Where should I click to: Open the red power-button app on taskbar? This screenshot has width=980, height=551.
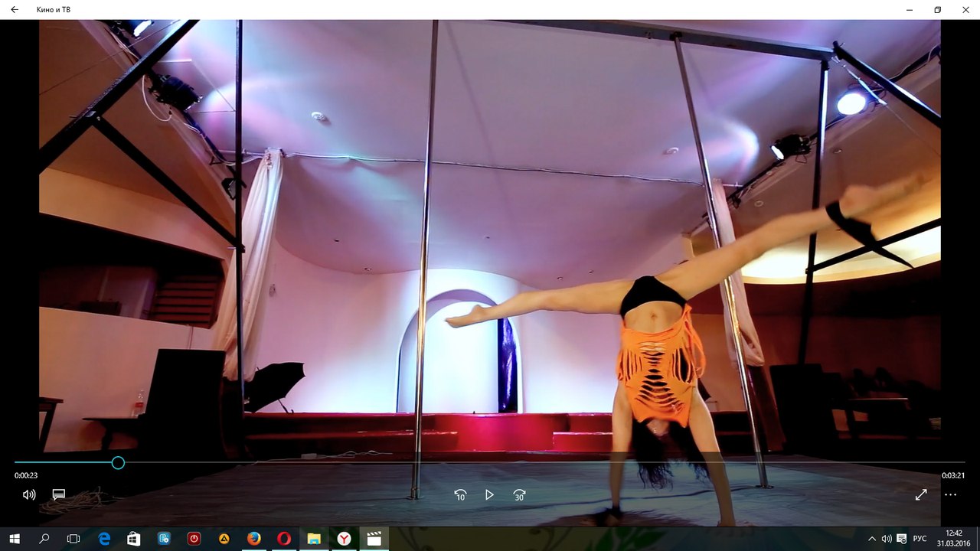coord(194,539)
